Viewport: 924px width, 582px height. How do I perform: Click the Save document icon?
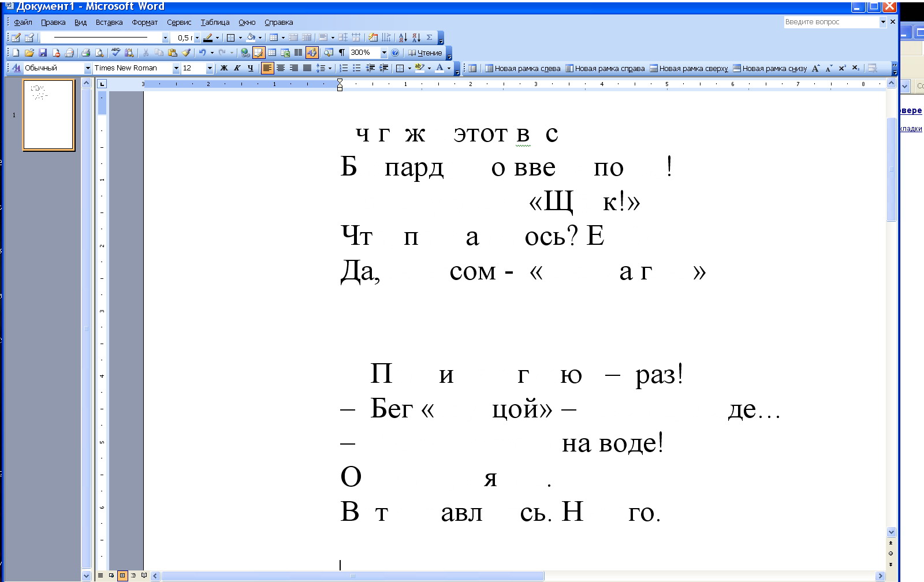point(43,53)
